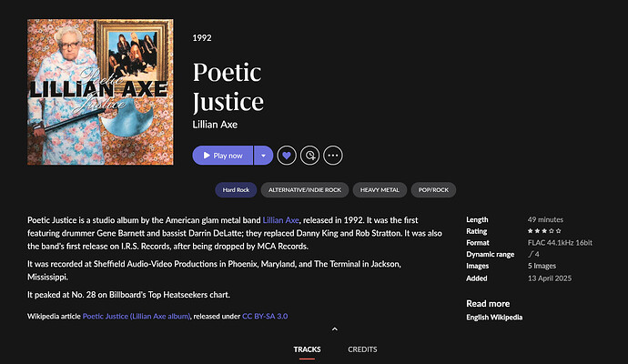
Task: Switch to the CREDITS tab
Action: [362, 349]
